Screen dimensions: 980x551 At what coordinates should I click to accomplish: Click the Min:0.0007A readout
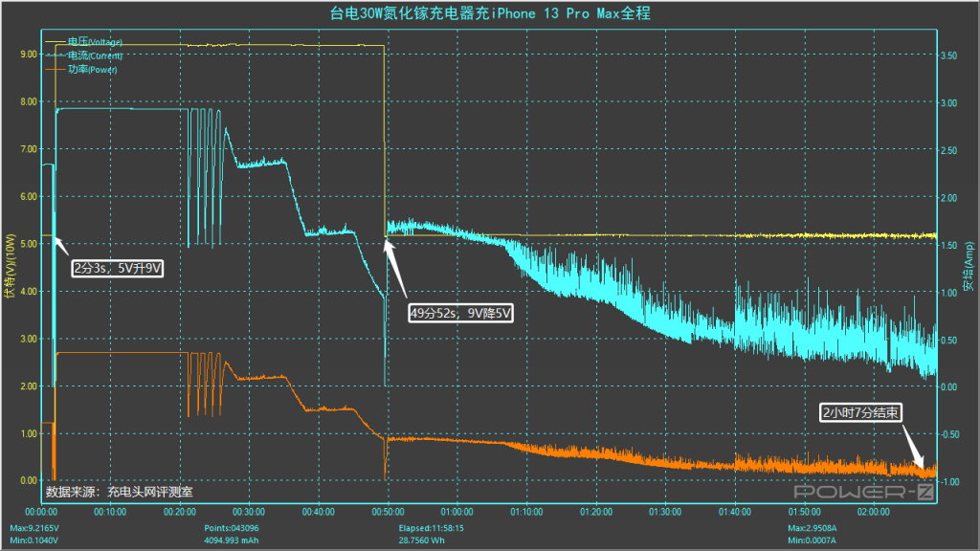[812, 540]
